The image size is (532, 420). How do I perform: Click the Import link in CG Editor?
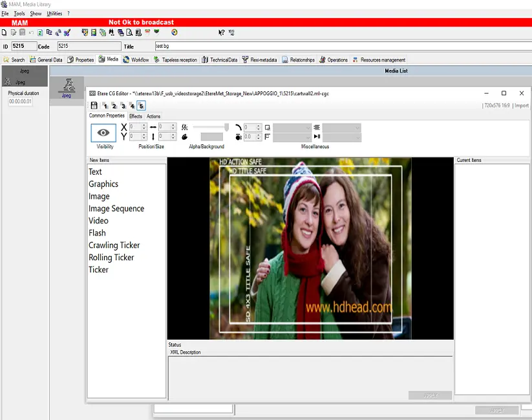coord(521,105)
